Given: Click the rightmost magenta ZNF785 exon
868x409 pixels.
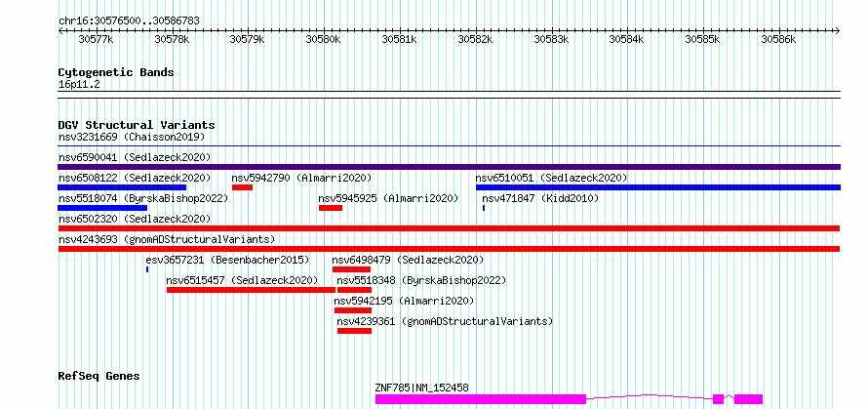Looking at the screenshot, I should click(748, 399).
